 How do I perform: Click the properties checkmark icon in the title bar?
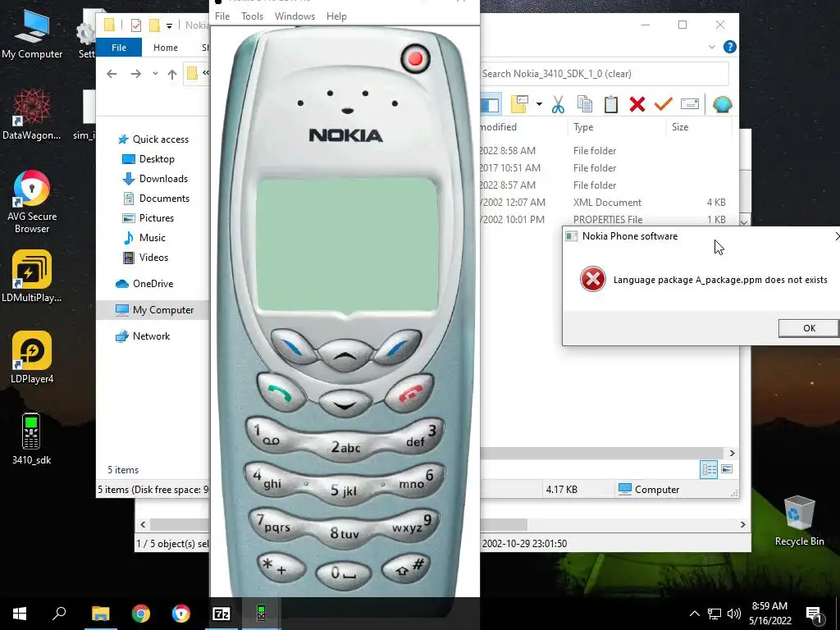(136, 25)
